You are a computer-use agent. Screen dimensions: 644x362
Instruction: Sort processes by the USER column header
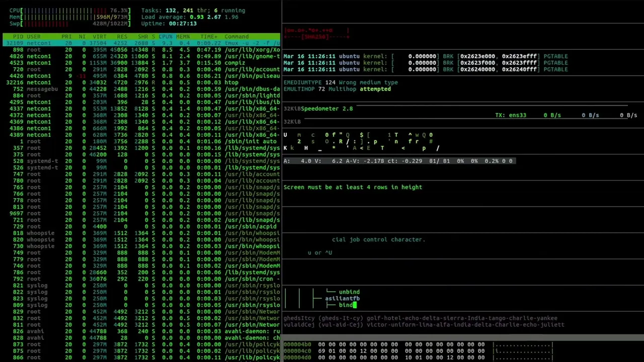coord(34,37)
